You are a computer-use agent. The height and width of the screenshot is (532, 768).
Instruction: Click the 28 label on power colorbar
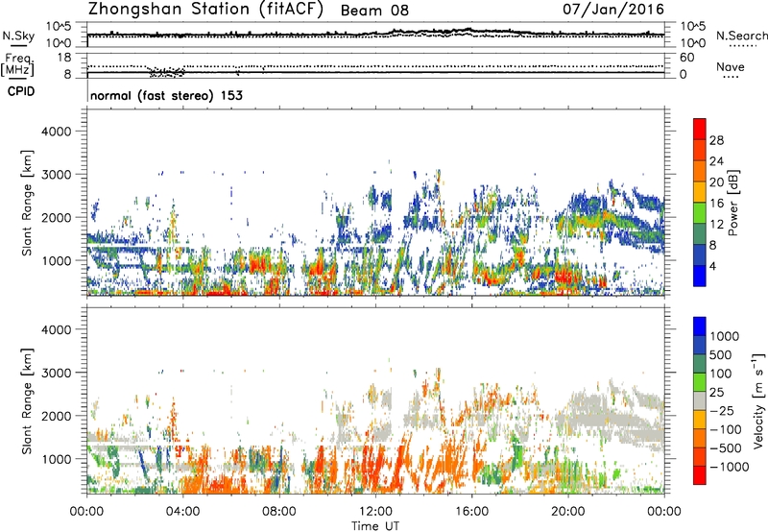(716, 140)
